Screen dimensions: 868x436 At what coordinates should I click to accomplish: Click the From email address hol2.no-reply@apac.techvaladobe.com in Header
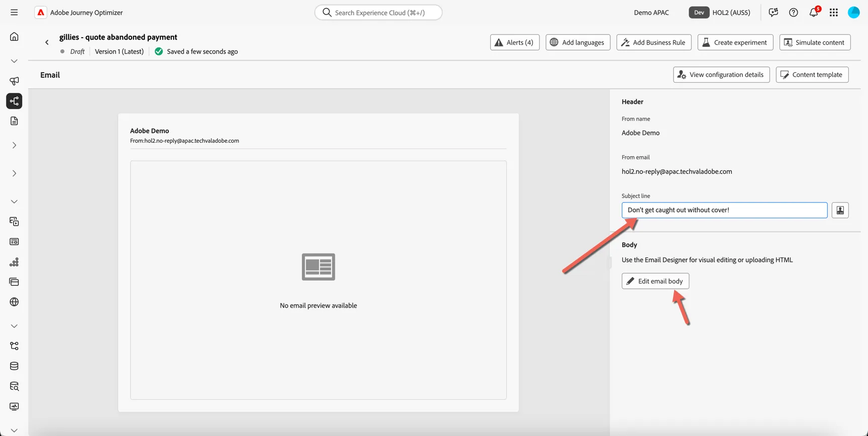677,171
